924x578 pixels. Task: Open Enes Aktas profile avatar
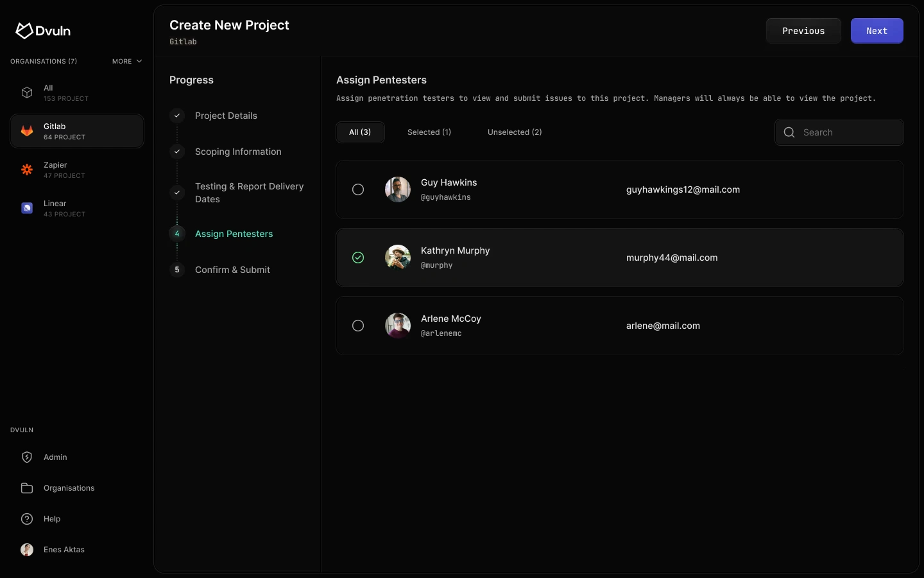pos(27,550)
